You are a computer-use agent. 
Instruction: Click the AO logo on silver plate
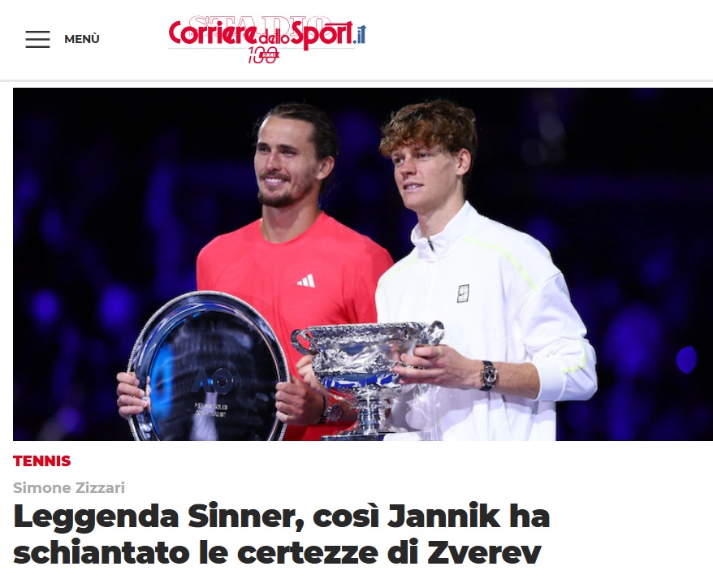212,381
